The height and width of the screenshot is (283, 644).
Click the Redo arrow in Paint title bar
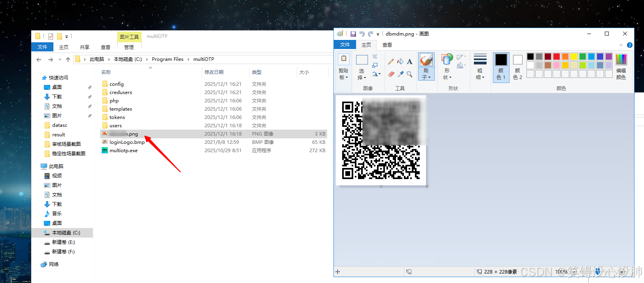click(x=370, y=34)
